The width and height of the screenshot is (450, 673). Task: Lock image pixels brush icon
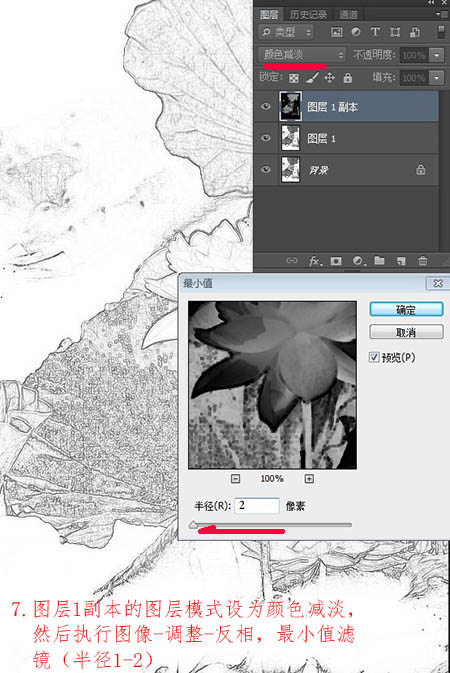click(x=312, y=78)
